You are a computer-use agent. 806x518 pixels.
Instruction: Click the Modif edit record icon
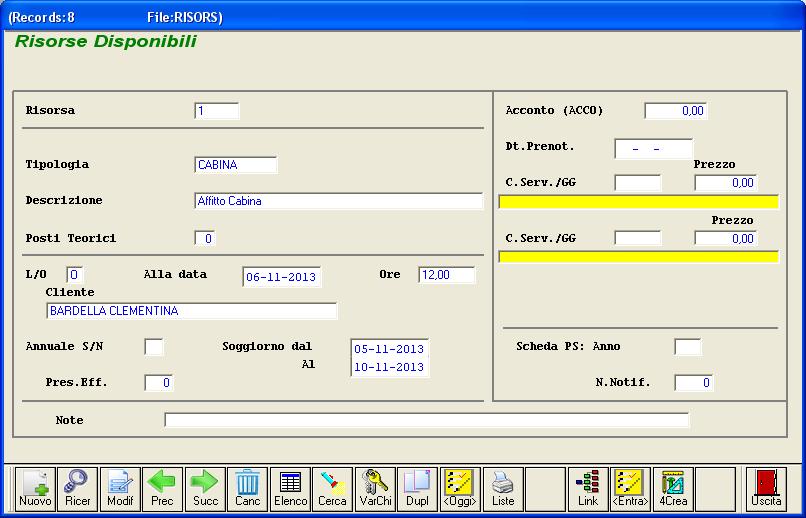[120, 488]
